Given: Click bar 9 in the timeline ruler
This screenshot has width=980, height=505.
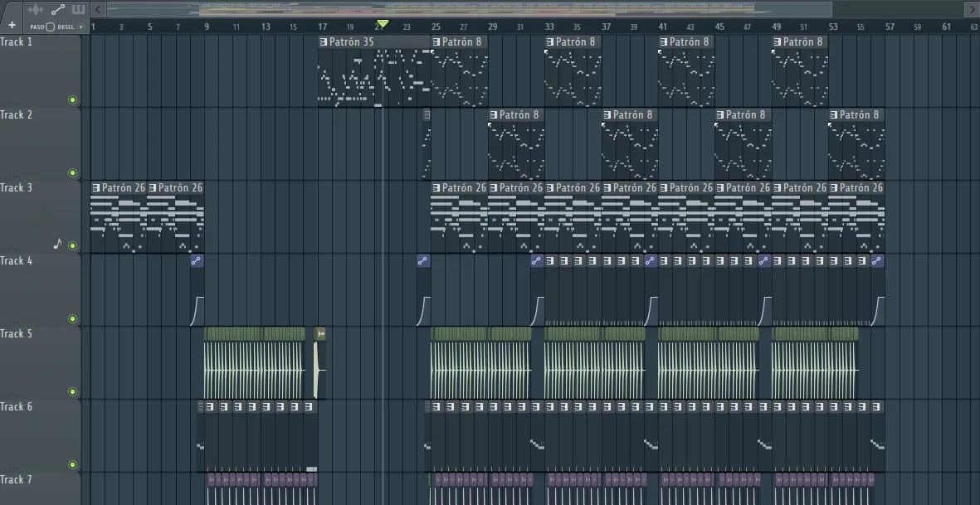Looking at the screenshot, I should tap(207, 27).
